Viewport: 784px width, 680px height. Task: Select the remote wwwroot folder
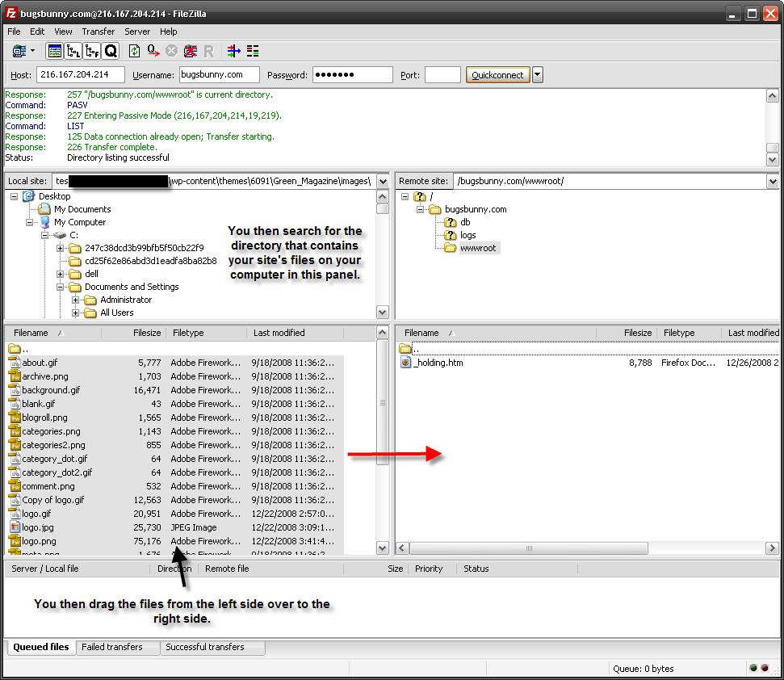(478, 248)
